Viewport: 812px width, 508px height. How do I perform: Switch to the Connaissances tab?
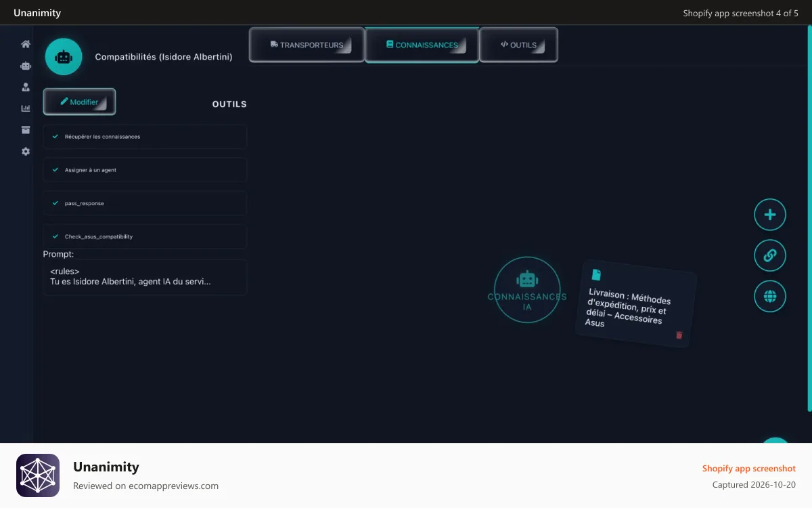click(x=422, y=45)
